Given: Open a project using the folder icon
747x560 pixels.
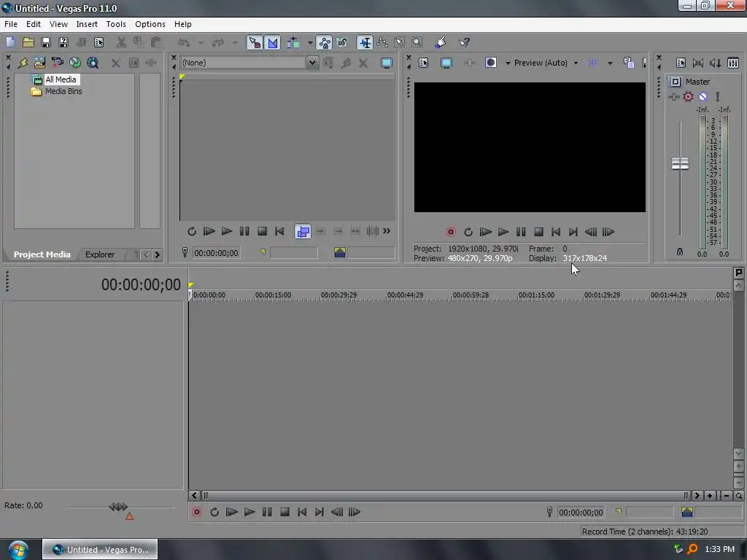Looking at the screenshot, I should coord(28,42).
